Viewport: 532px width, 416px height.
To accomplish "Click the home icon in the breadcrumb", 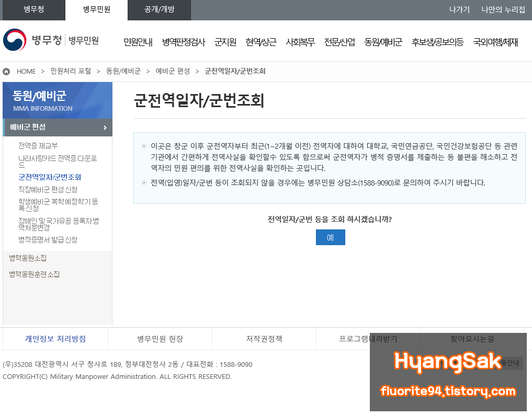I will 6,72.
